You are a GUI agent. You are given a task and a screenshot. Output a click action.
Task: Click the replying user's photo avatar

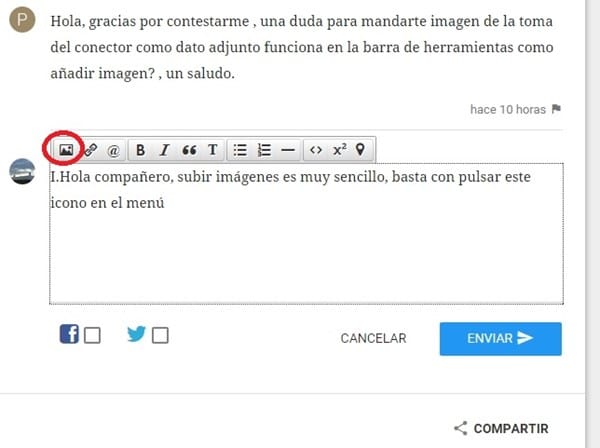[22, 171]
